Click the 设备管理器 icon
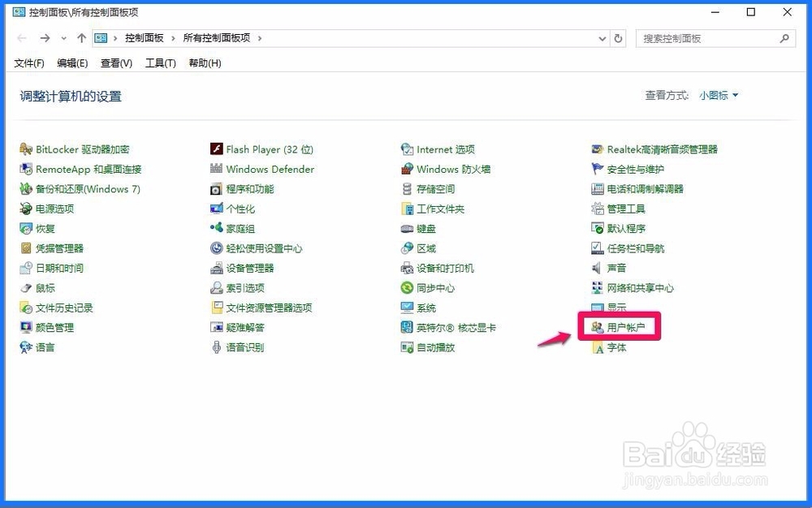Screen dimensions: 812x508 coord(217,268)
